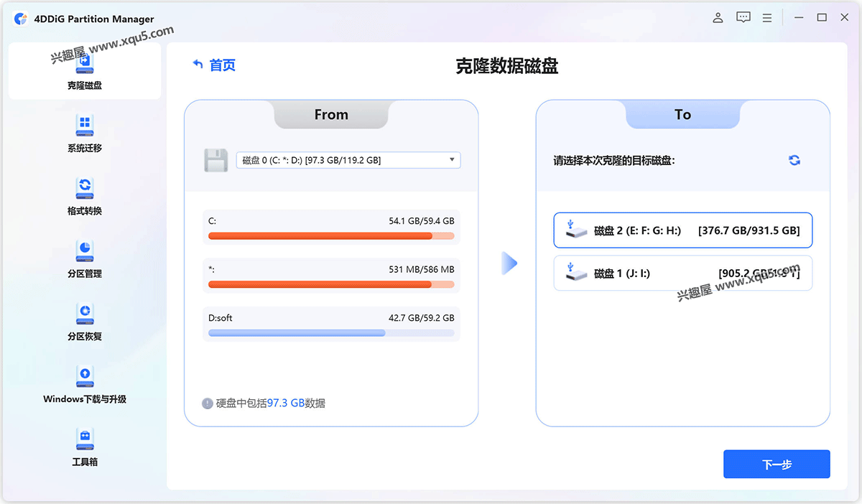Click the C: partition usage bar
The image size is (862, 504).
click(x=331, y=235)
